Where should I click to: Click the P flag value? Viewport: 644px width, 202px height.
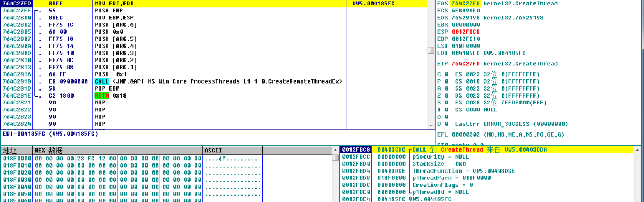(x=447, y=81)
